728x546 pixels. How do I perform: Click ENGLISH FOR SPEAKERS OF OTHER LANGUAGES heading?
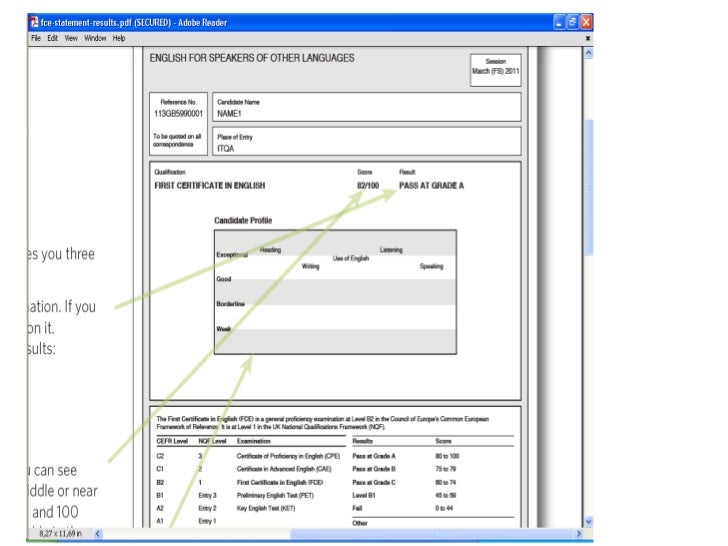(252, 58)
